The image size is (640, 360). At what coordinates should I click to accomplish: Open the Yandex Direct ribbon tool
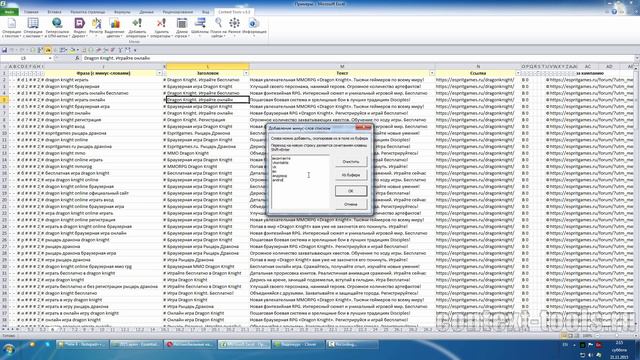click(80, 28)
